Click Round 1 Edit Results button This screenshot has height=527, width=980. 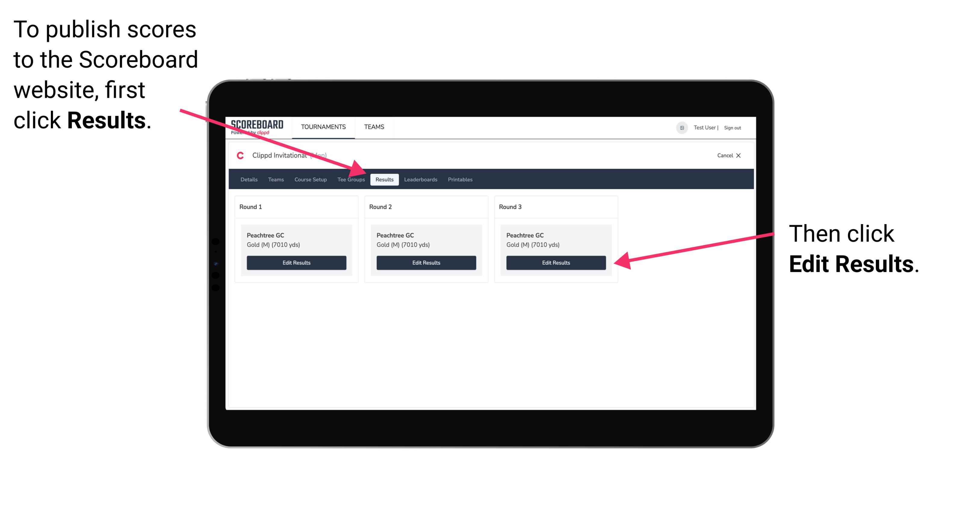point(297,263)
